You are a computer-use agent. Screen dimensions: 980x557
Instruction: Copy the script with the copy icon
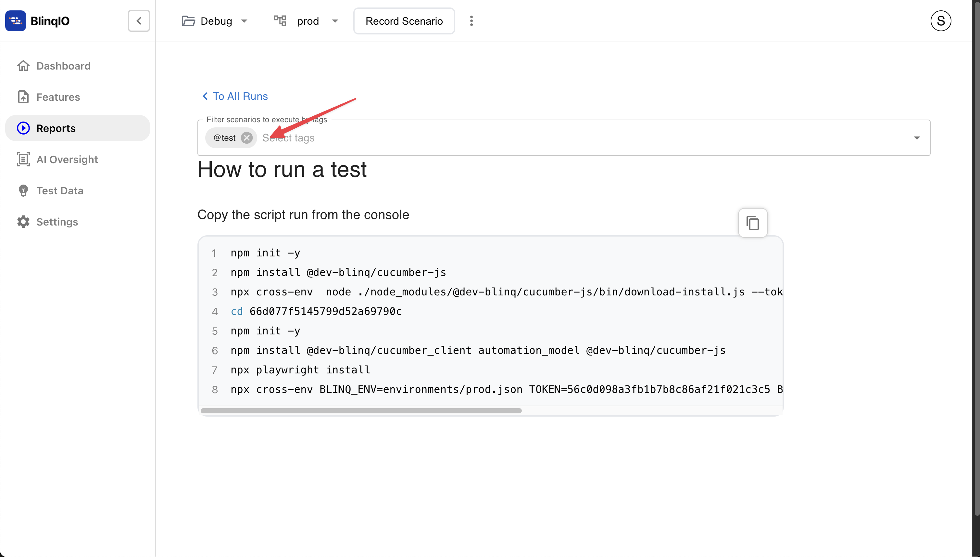(753, 223)
